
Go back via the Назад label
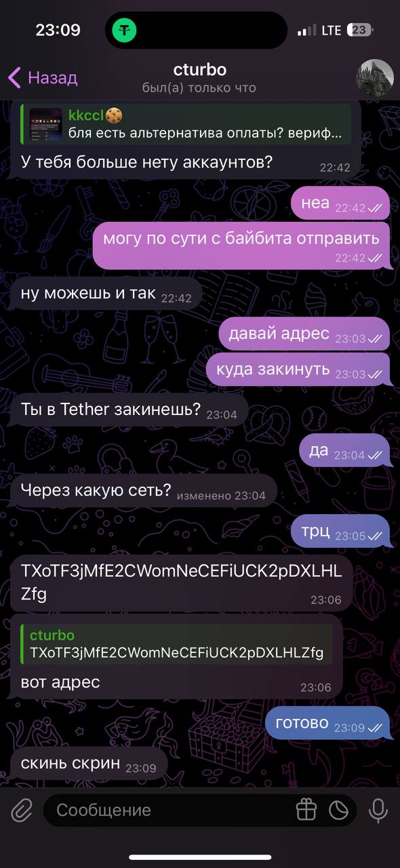(x=52, y=78)
